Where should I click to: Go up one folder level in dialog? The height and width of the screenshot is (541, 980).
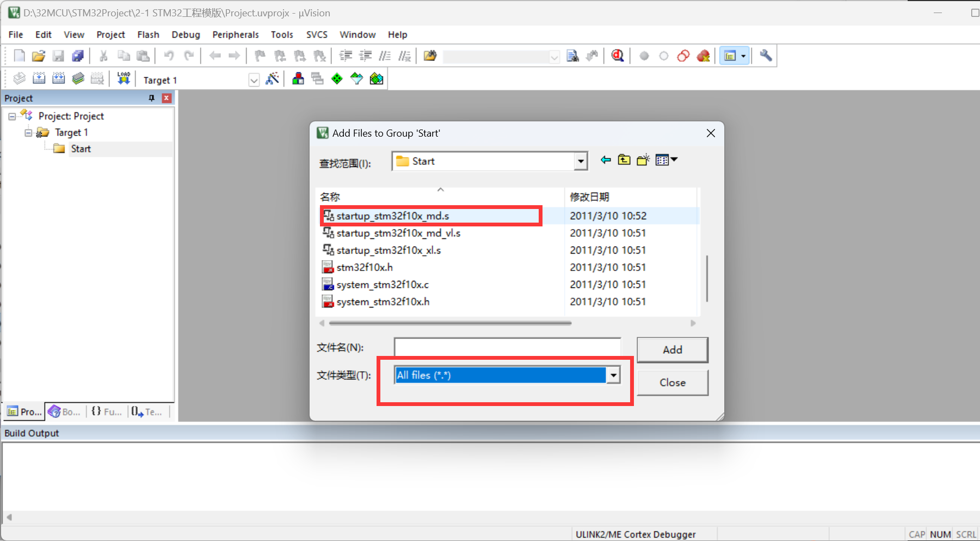[624, 160]
